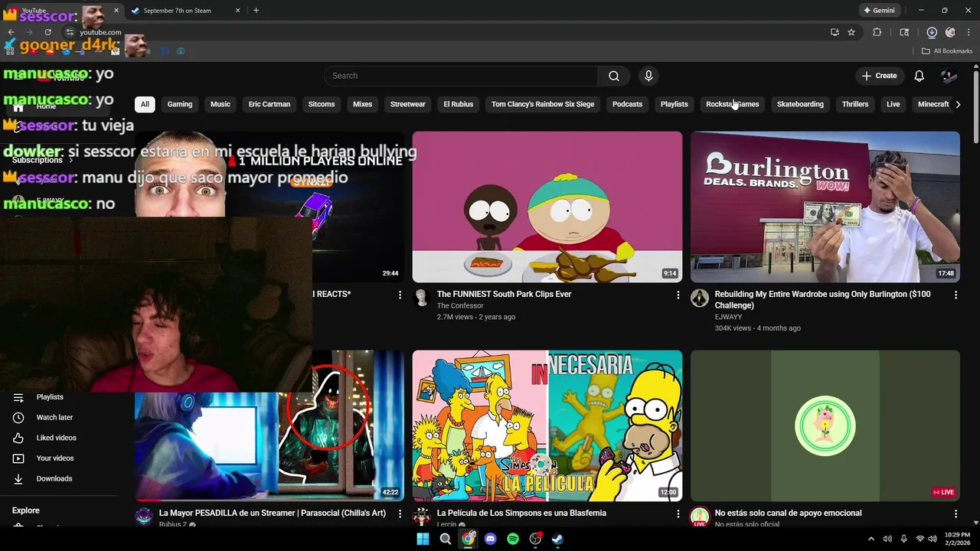Open The Confessor channel avatar
The image size is (980, 551).
pos(422,298)
